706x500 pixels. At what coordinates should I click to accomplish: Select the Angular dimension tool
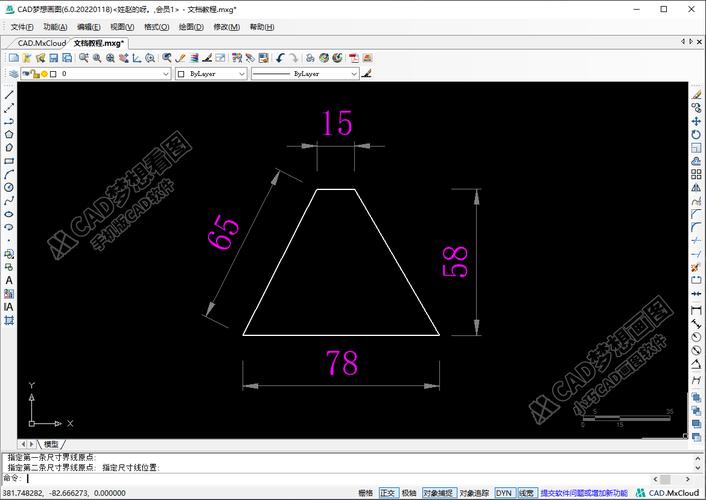696,364
